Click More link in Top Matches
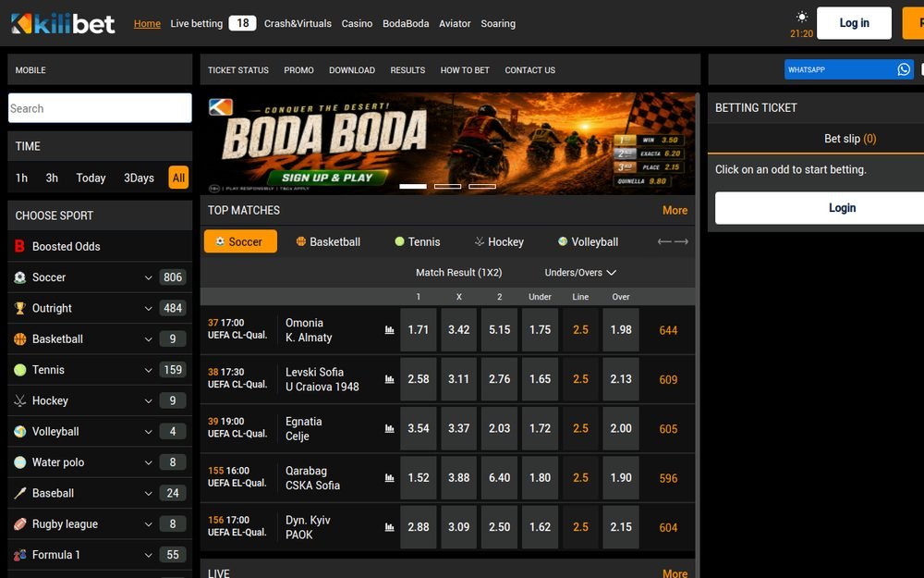The width and height of the screenshot is (924, 578). pos(675,210)
